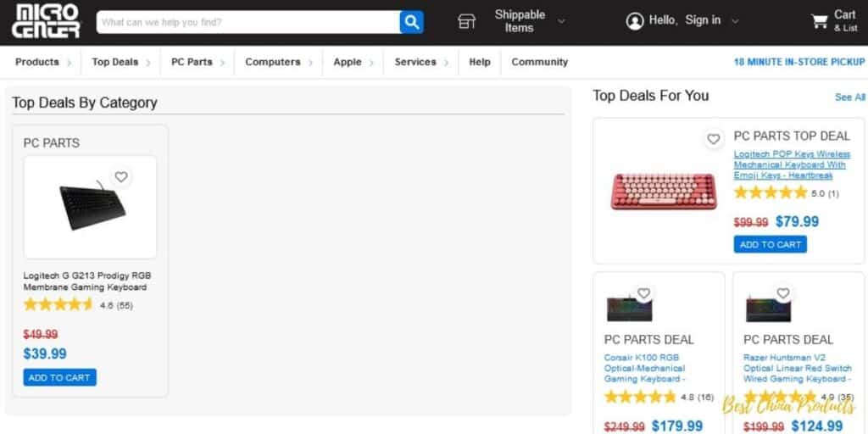The image size is (868, 434).
Task: Click the $39.99 sale price
Action: point(45,353)
